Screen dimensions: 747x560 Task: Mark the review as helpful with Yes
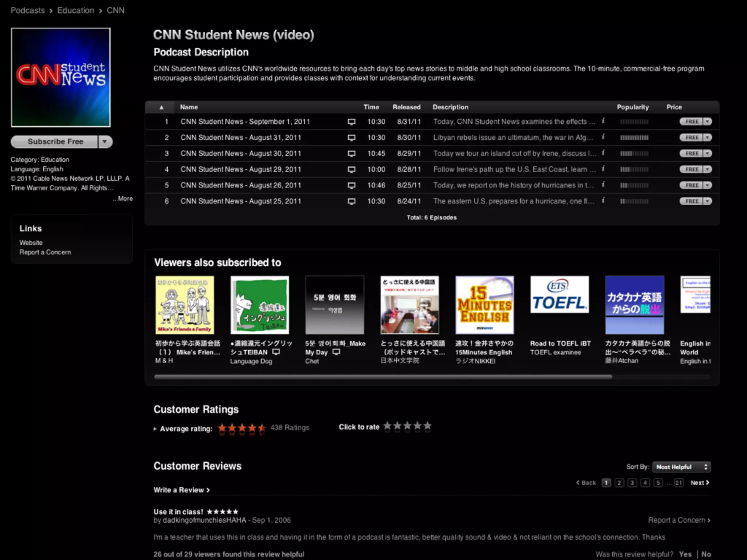click(x=685, y=554)
